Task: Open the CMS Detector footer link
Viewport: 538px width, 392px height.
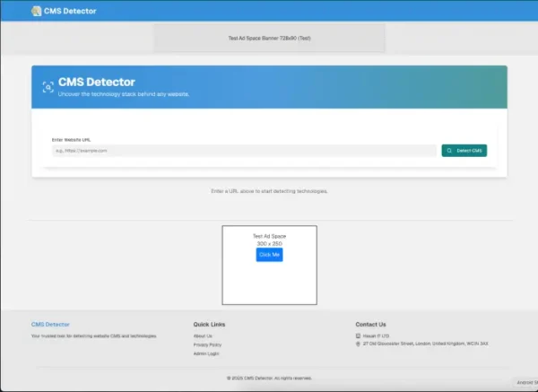Action: click(x=50, y=325)
